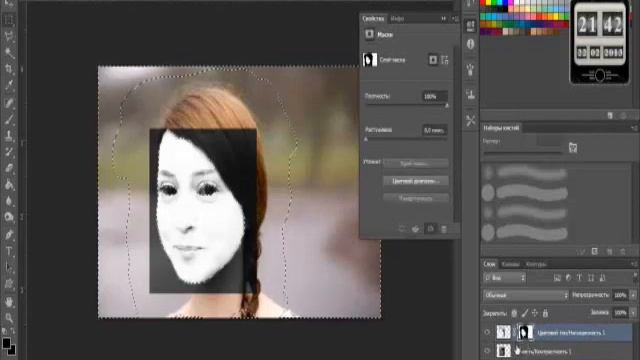Switch to the Свойства tab
The height and width of the screenshot is (360, 640).
373,19
